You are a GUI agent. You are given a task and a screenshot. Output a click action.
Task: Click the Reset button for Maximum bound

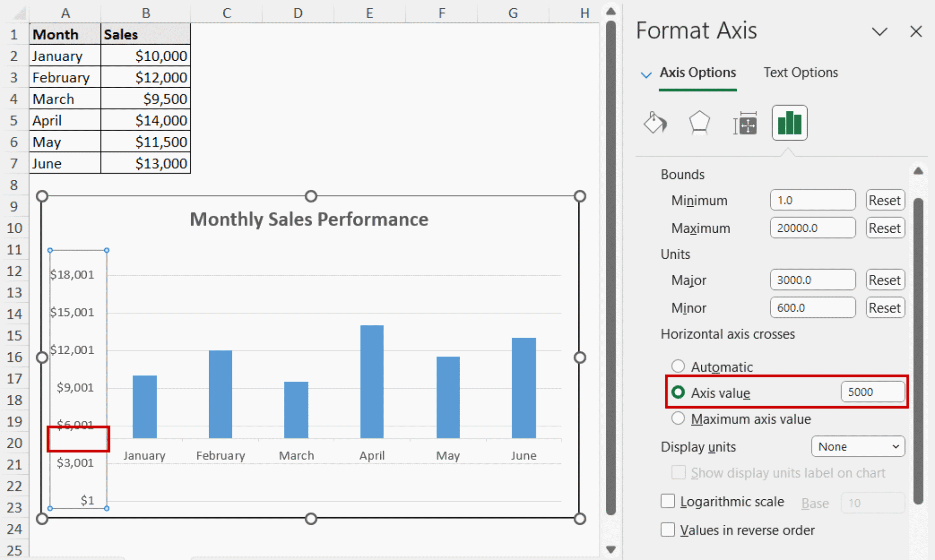[885, 228]
